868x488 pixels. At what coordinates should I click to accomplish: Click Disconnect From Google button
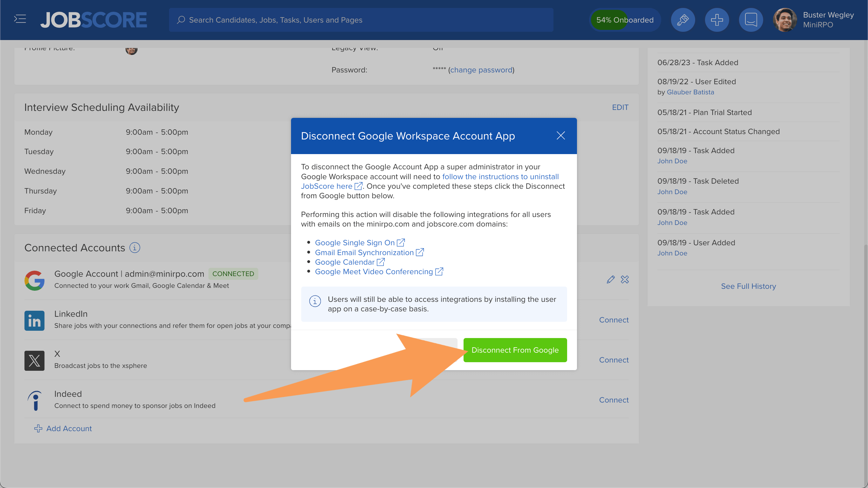(x=515, y=350)
